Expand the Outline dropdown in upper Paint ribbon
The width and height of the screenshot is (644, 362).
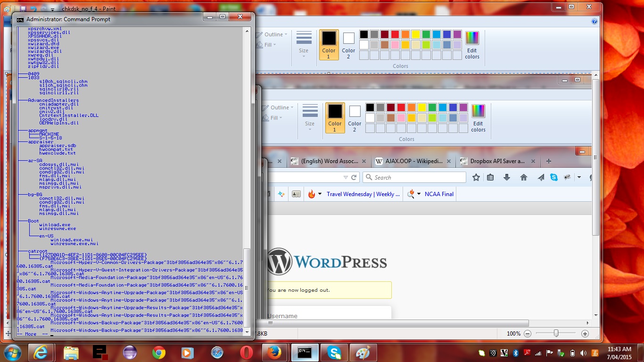275,34
